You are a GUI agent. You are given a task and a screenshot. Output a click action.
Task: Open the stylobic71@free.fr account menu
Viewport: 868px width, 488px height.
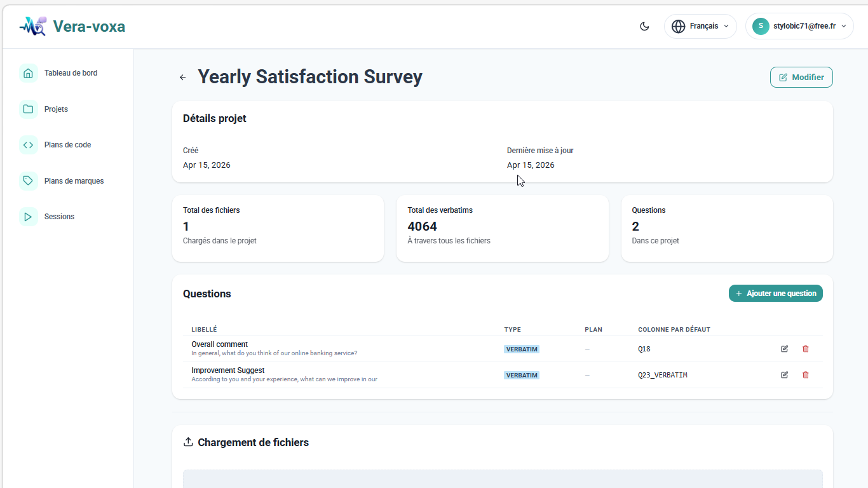pos(799,26)
